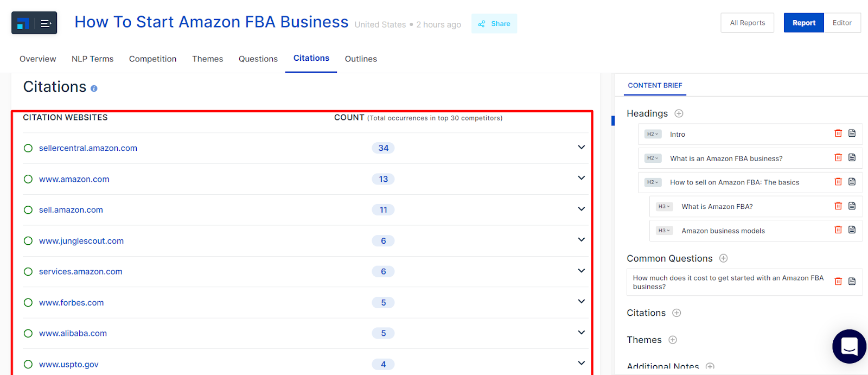This screenshot has height=375, width=868.
Task: Add a citation to the content brief
Action: pos(676,313)
